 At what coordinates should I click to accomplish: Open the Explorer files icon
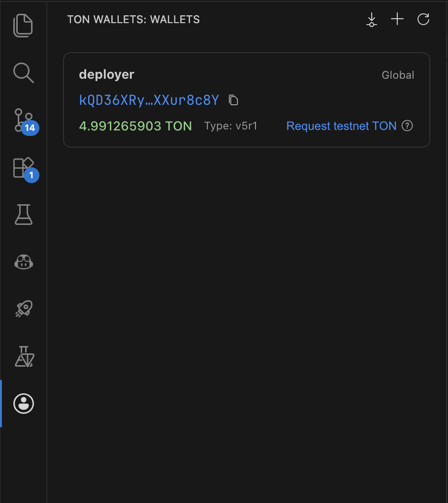point(23,26)
